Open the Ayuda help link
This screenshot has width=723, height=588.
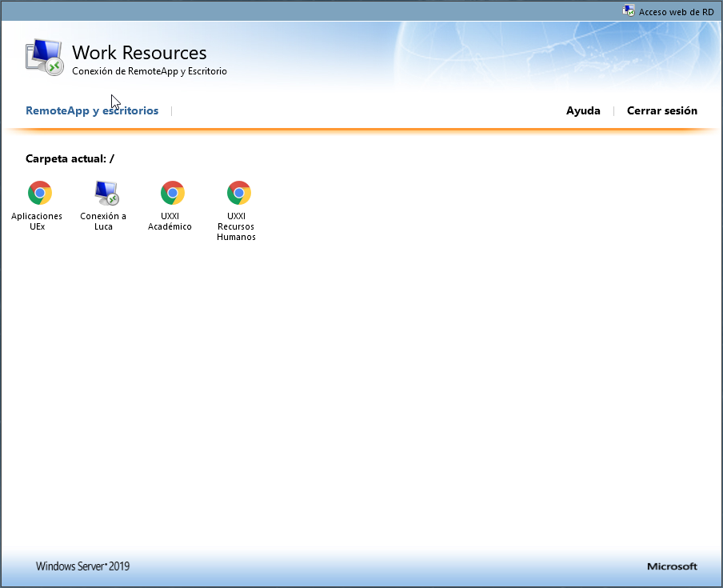tap(583, 111)
